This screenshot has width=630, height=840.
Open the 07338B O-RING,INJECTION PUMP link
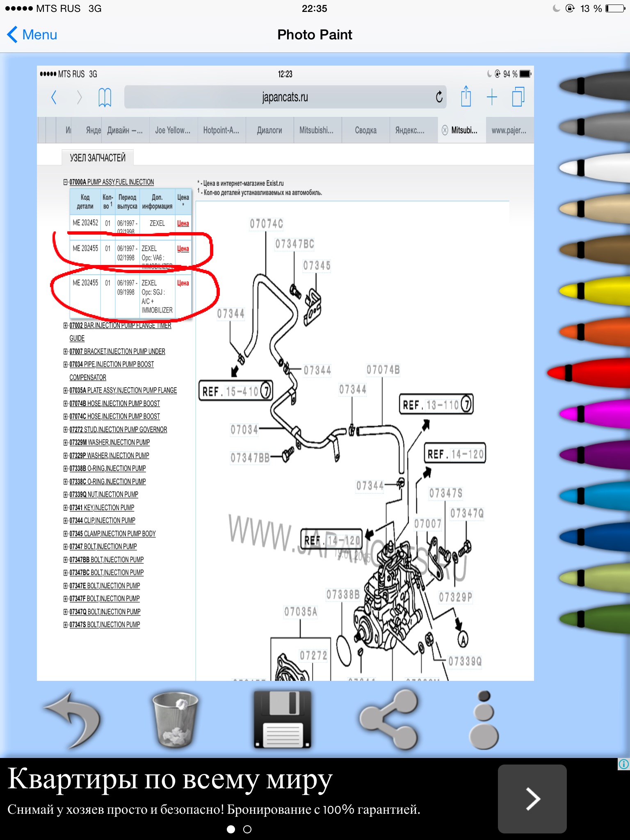[x=108, y=468]
